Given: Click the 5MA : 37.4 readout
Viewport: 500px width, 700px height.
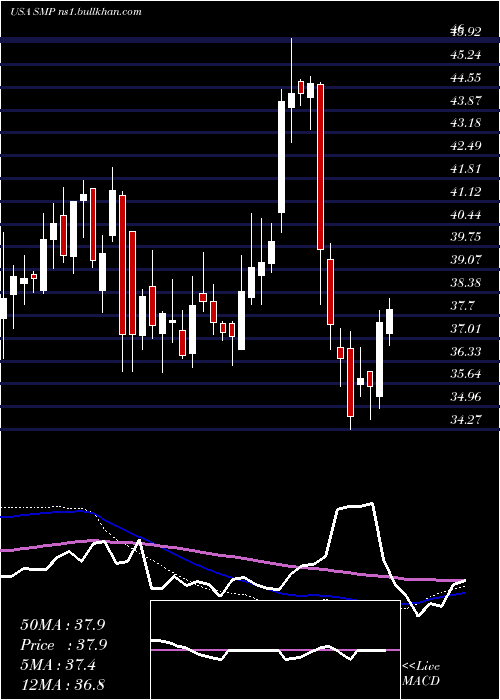Looking at the screenshot, I should click(x=58, y=665).
